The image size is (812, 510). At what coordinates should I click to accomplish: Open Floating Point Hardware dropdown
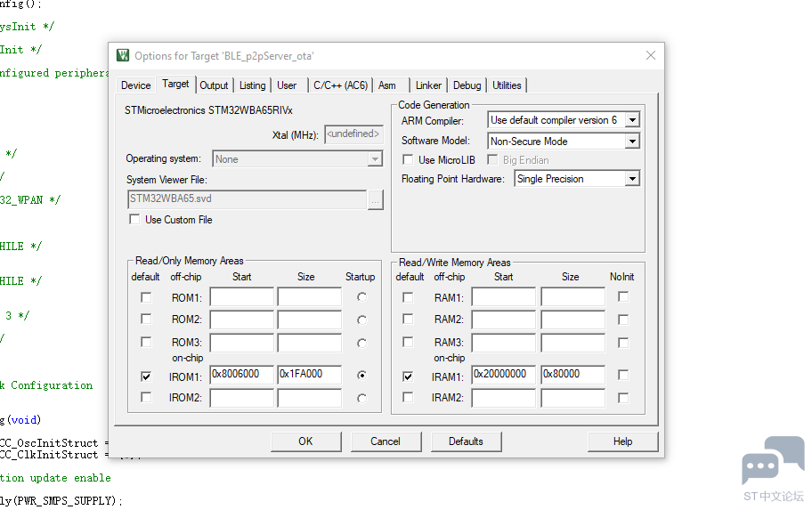[632, 179]
